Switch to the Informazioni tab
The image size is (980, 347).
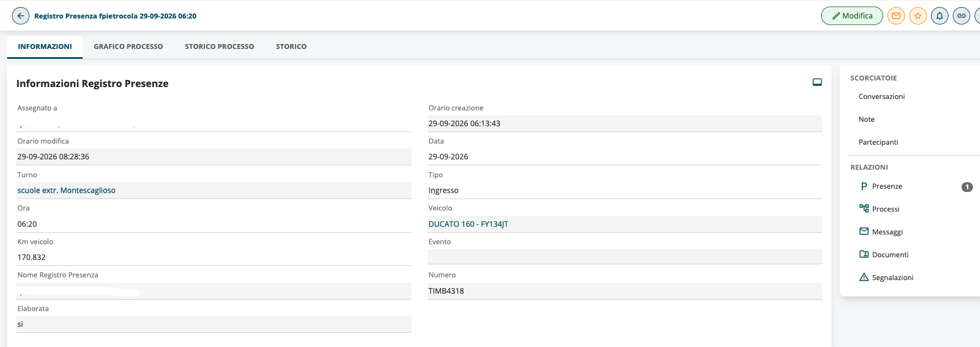pyautogui.click(x=45, y=47)
